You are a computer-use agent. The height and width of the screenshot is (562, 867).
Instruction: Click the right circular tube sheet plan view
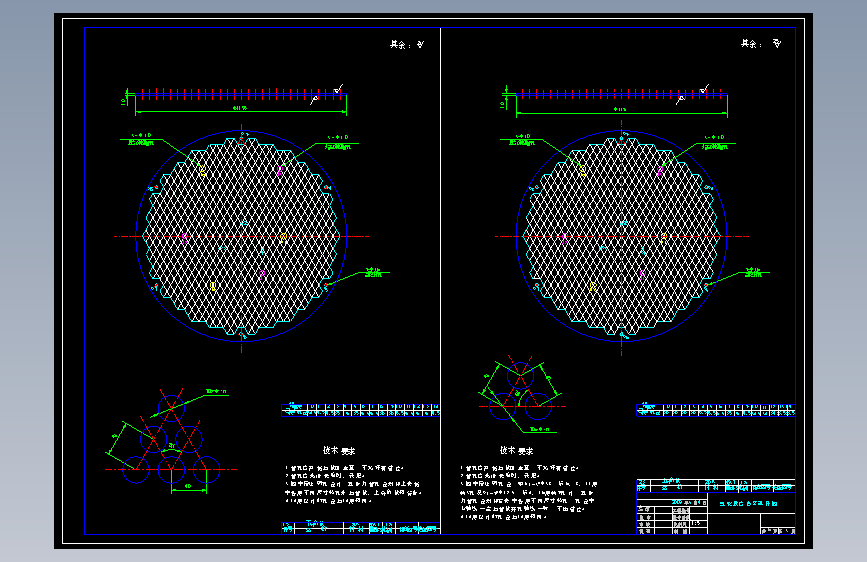tap(621, 236)
